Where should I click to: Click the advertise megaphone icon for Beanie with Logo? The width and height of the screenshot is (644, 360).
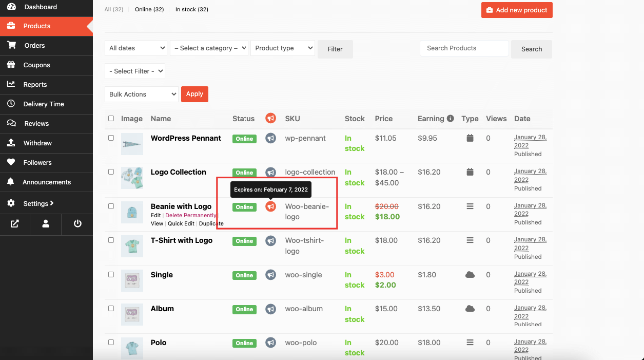point(270,206)
